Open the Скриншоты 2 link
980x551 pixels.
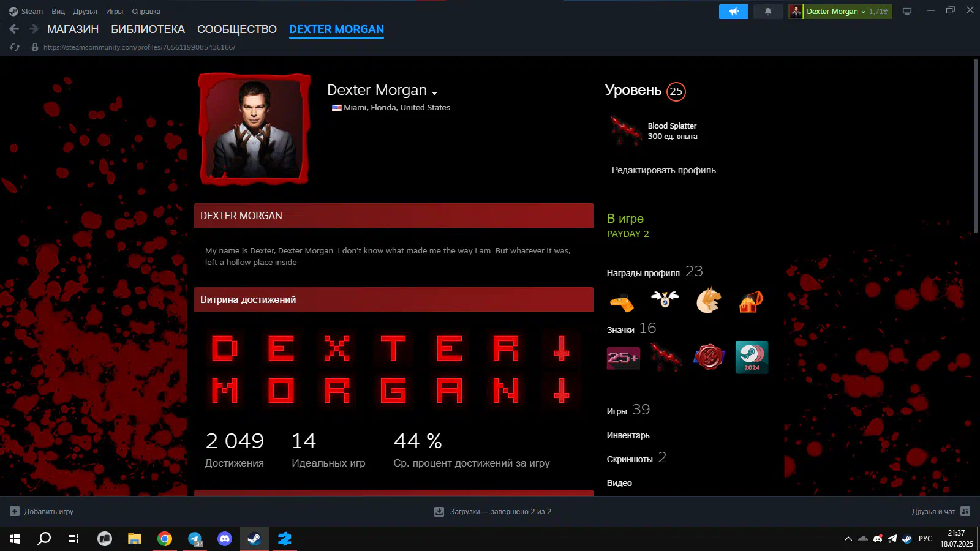[636, 458]
